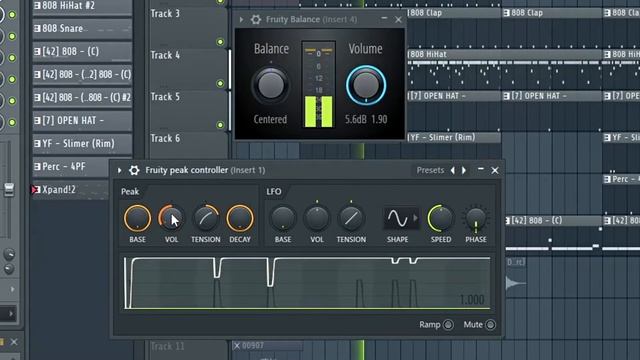Select the YF - Slimer (Rim) channel button
The image size is (640, 360).
click(82, 144)
